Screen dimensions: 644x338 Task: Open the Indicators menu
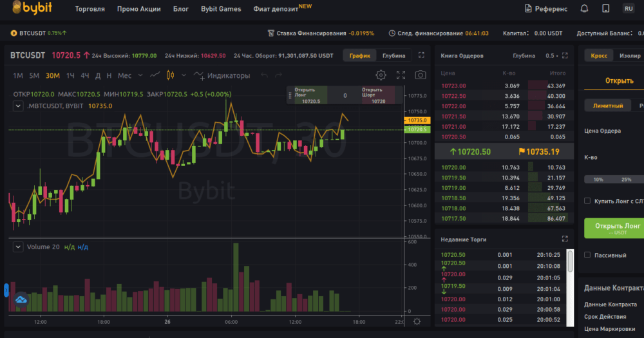tap(222, 75)
